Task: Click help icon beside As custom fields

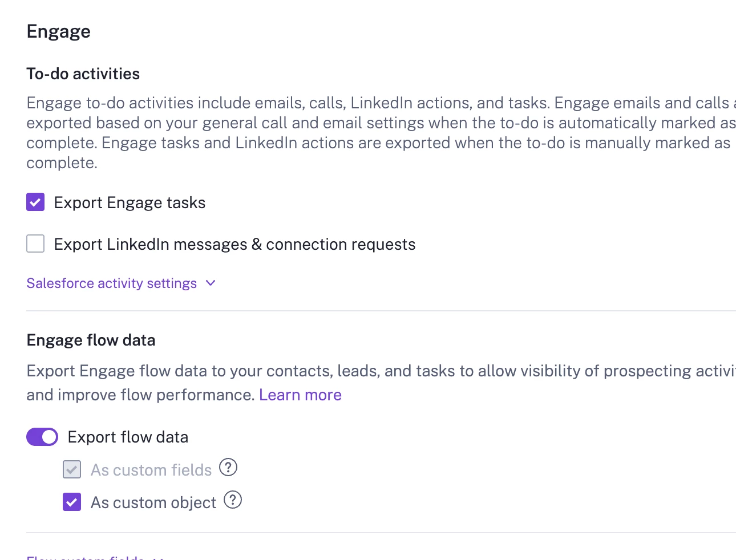Action: click(x=228, y=468)
